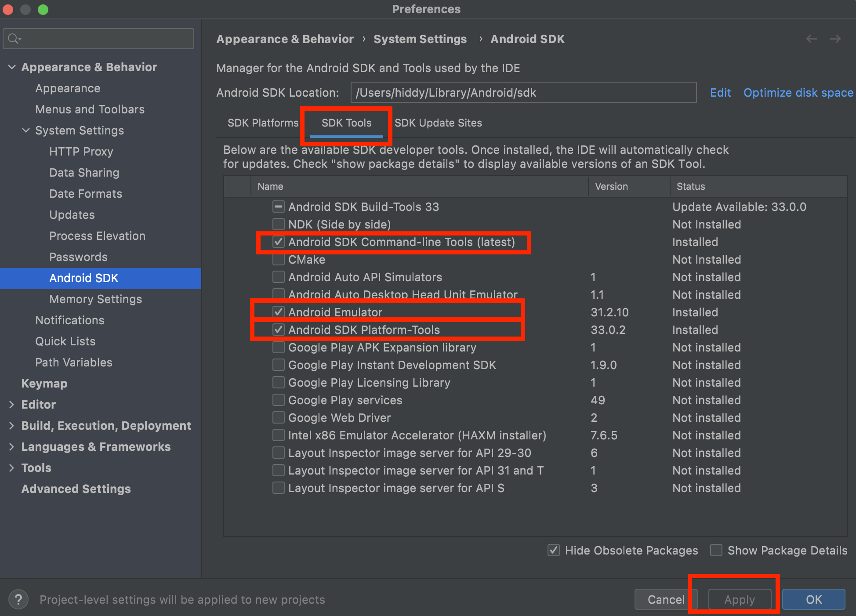Open Optimize disk space
Image resolution: width=856 pixels, height=616 pixels.
coord(798,93)
